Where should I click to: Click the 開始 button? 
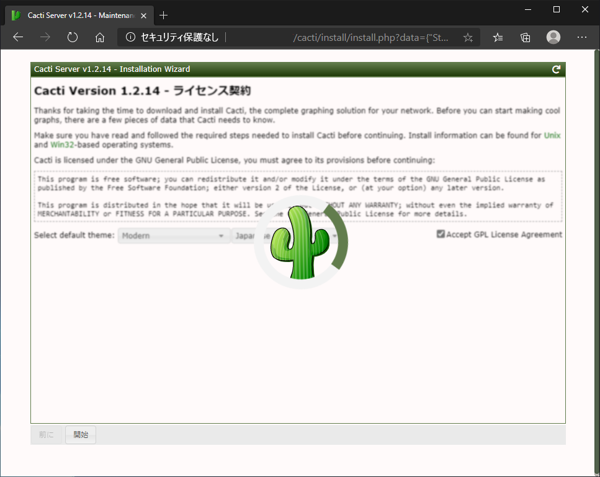pyautogui.click(x=81, y=435)
